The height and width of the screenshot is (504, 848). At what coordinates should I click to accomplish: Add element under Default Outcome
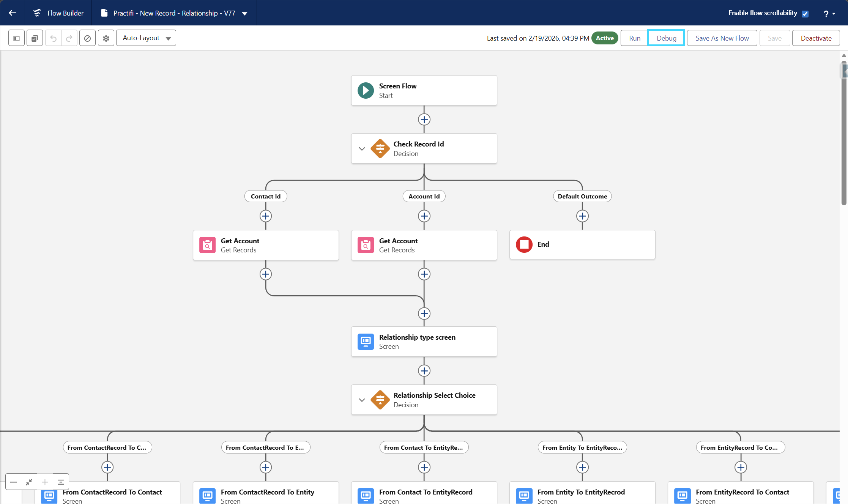coord(582,216)
